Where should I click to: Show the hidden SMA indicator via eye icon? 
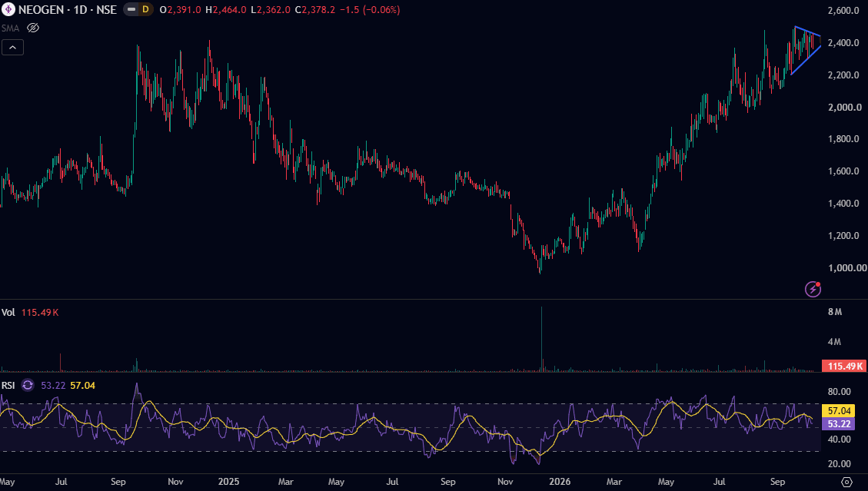[x=33, y=28]
